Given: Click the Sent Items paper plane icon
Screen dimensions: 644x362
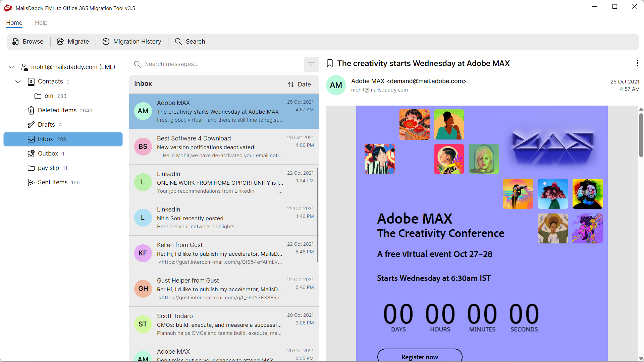Looking at the screenshot, I should point(31,182).
